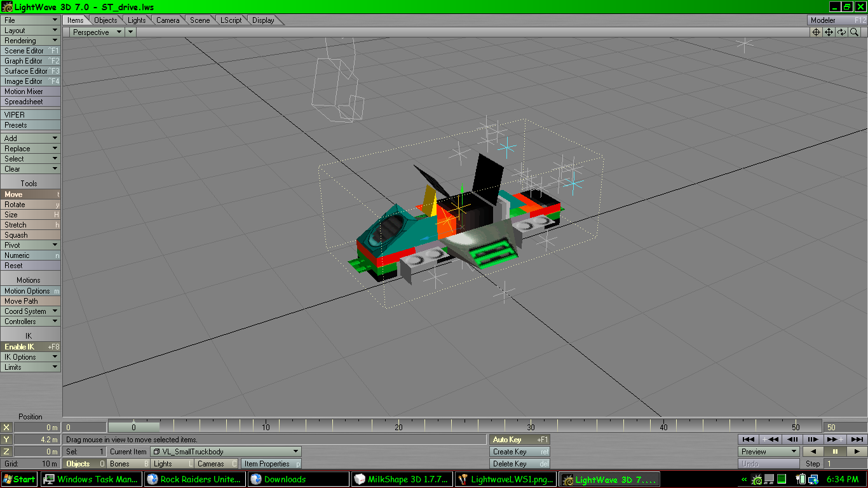
Task: Open the Coord System dropdown
Action: coord(31,311)
